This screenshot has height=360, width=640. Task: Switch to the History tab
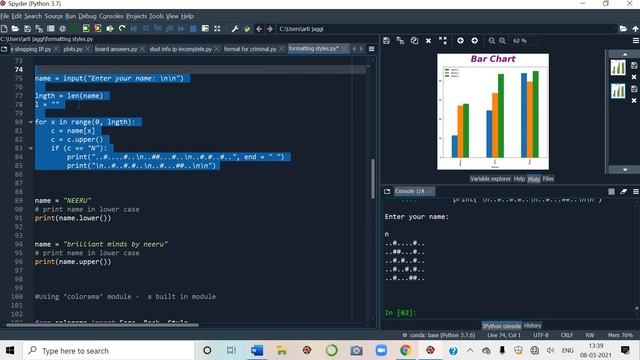pyautogui.click(x=532, y=326)
